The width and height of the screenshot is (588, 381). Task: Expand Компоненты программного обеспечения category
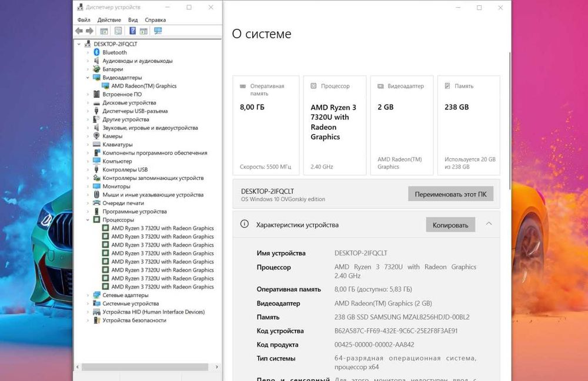pos(88,153)
